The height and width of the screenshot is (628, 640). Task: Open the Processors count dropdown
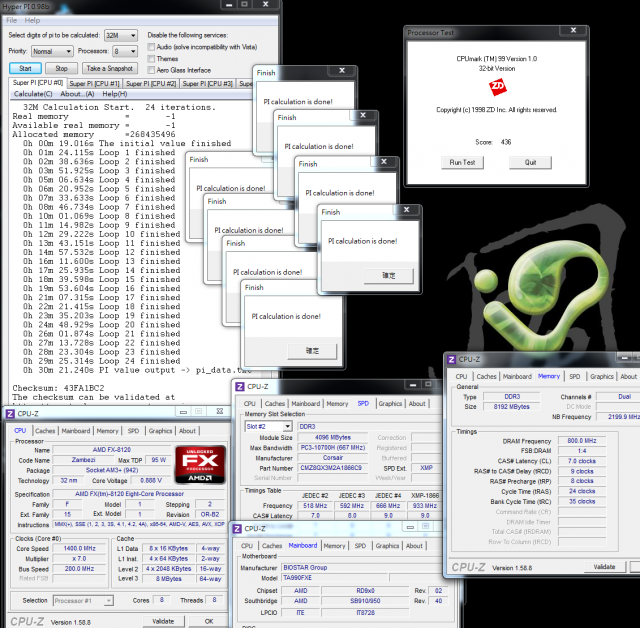click(125, 51)
